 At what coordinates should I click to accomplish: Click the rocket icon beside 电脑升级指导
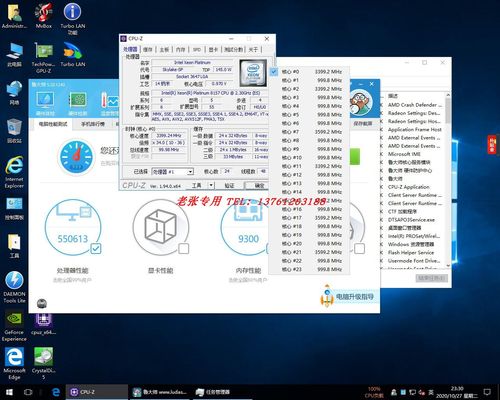pyautogui.click(x=327, y=296)
